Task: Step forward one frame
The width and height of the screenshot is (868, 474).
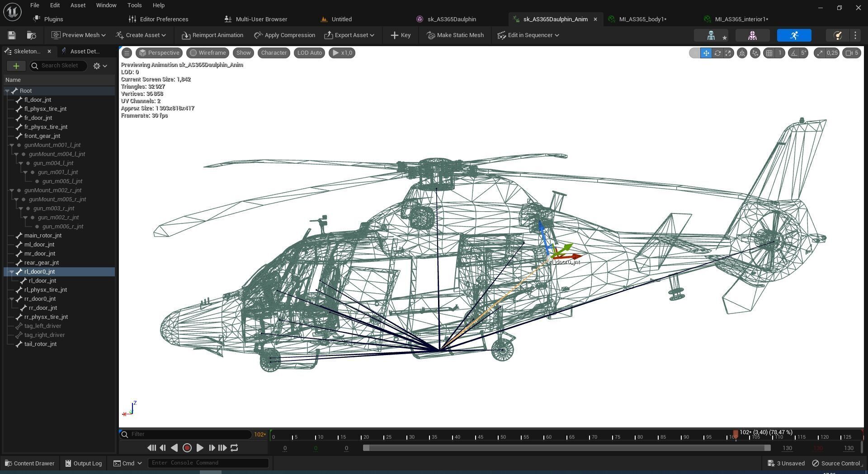Action: click(211, 448)
